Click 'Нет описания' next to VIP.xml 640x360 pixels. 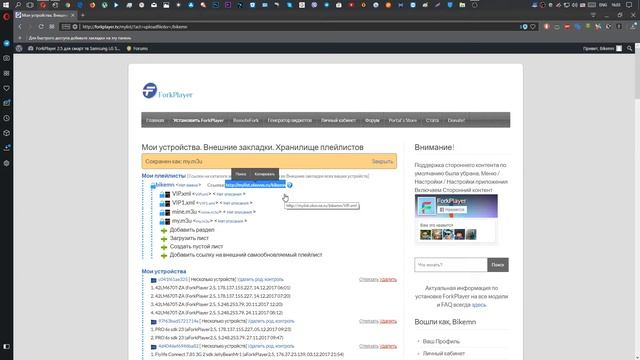pyautogui.click(x=229, y=194)
